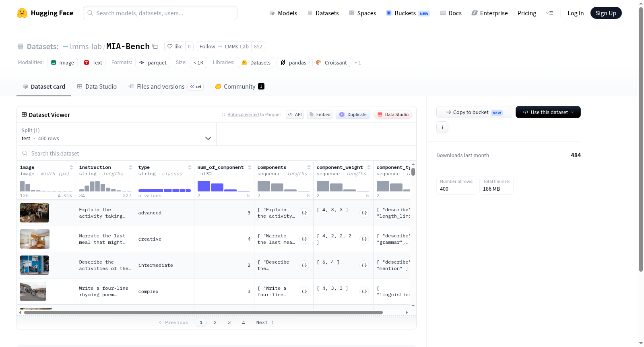Open Buckets from the top navigation
The height and width of the screenshot is (347, 644).
tap(408, 13)
